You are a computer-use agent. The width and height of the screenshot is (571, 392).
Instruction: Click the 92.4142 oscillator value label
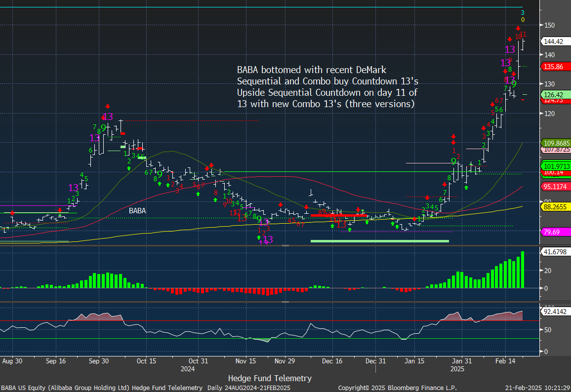pyautogui.click(x=556, y=312)
